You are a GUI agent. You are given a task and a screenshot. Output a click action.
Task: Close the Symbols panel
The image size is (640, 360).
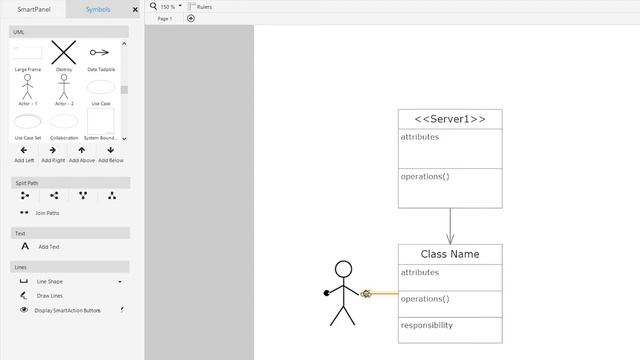[135, 9]
